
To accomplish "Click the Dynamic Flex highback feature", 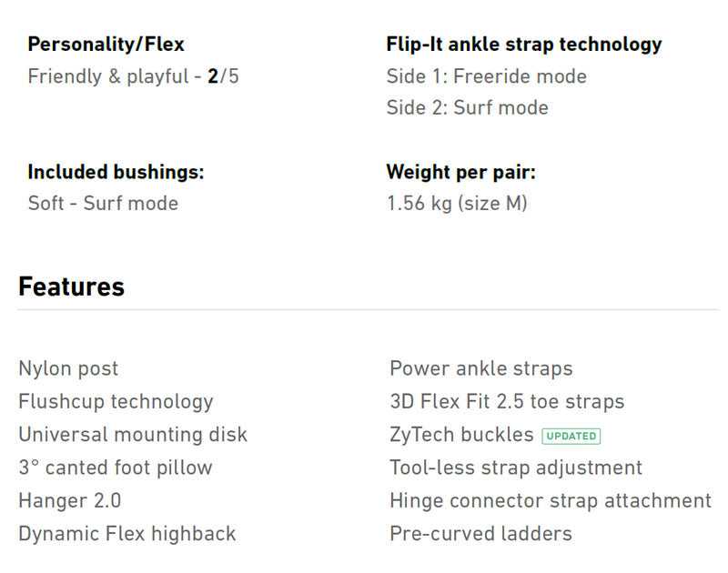I will [126, 534].
